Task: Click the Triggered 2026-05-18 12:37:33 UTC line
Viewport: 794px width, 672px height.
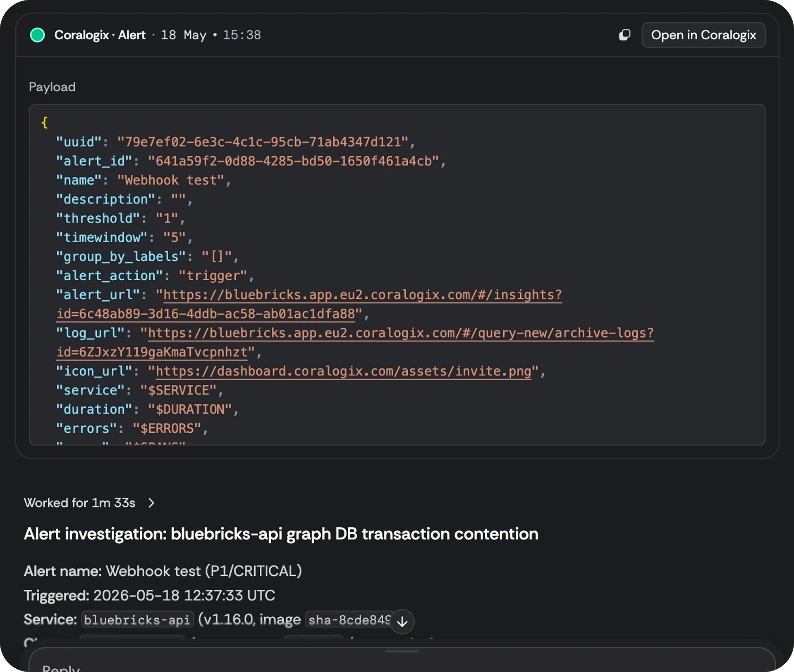Action: (x=149, y=596)
